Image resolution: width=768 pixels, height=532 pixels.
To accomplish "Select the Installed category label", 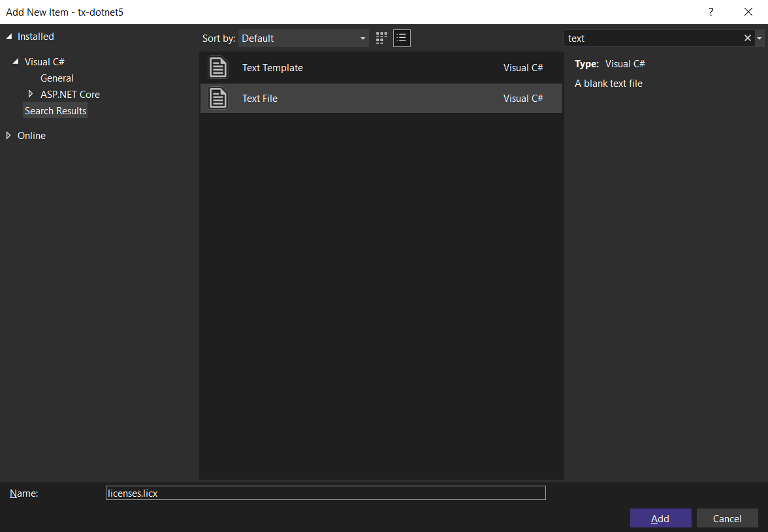I will (36, 36).
